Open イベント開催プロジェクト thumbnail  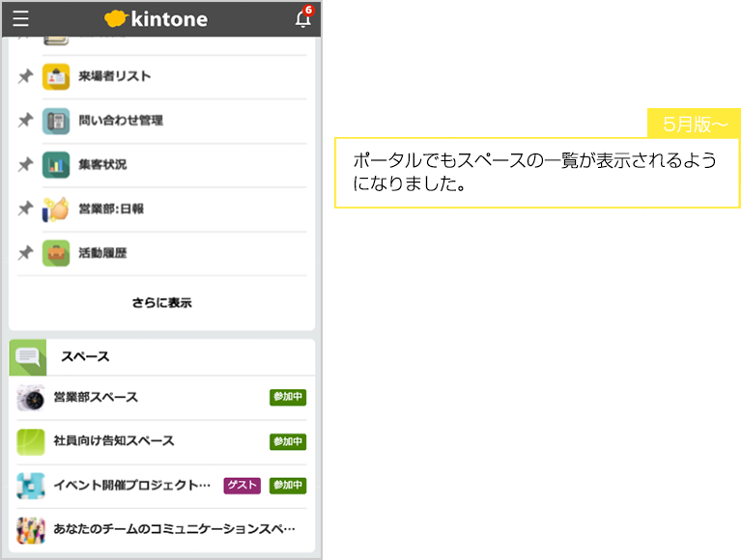click(31, 486)
